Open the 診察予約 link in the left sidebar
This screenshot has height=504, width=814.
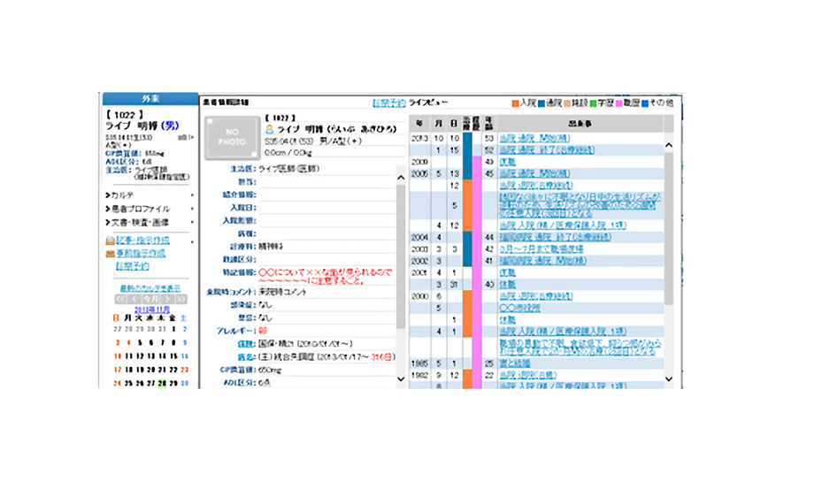(132, 265)
